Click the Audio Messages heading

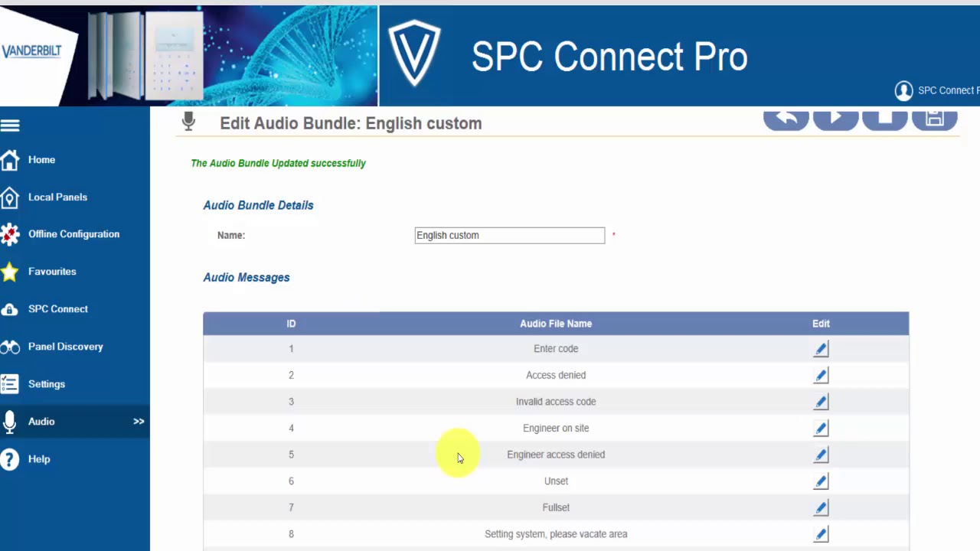click(247, 278)
